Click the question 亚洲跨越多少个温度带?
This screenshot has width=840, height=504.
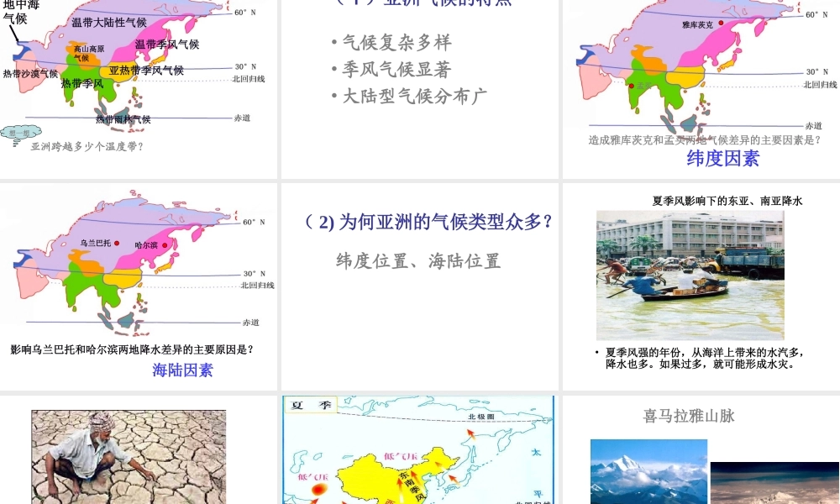click(87, 146)
